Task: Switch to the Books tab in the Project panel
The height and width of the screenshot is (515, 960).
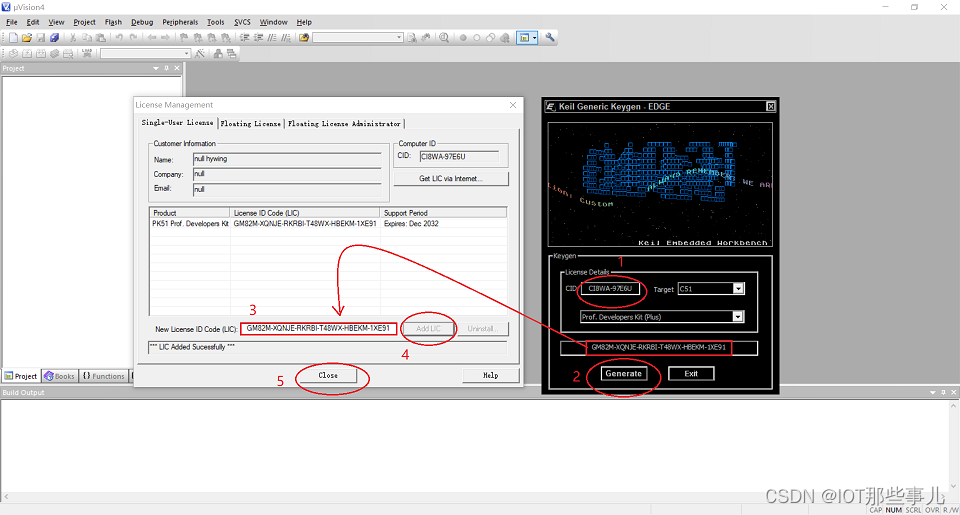Action: pos(59,376)
